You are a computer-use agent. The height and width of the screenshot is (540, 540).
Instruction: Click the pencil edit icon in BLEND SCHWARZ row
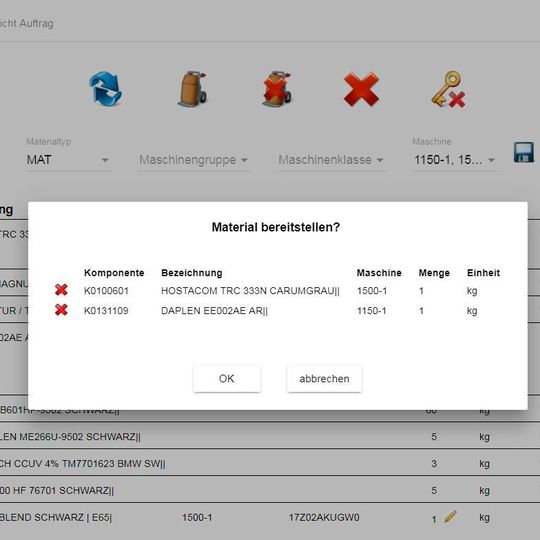pos(450,516)
